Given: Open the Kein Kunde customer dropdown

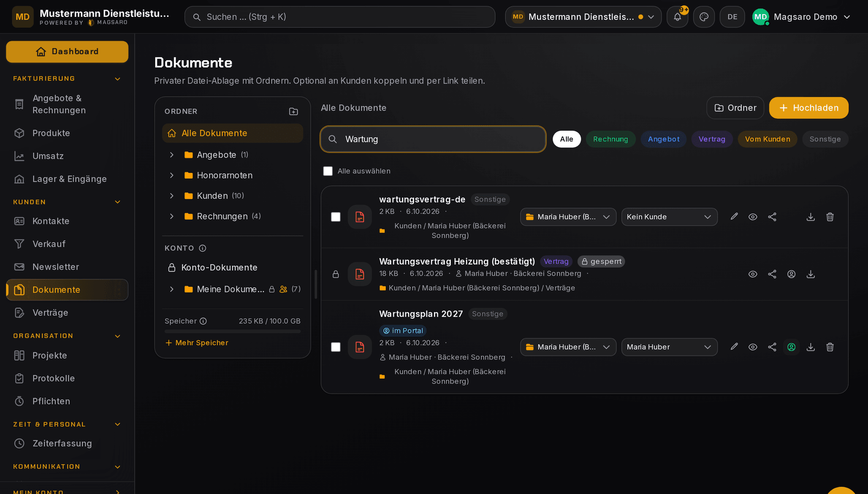Looking at the screenshot, I should click(669, 217).
